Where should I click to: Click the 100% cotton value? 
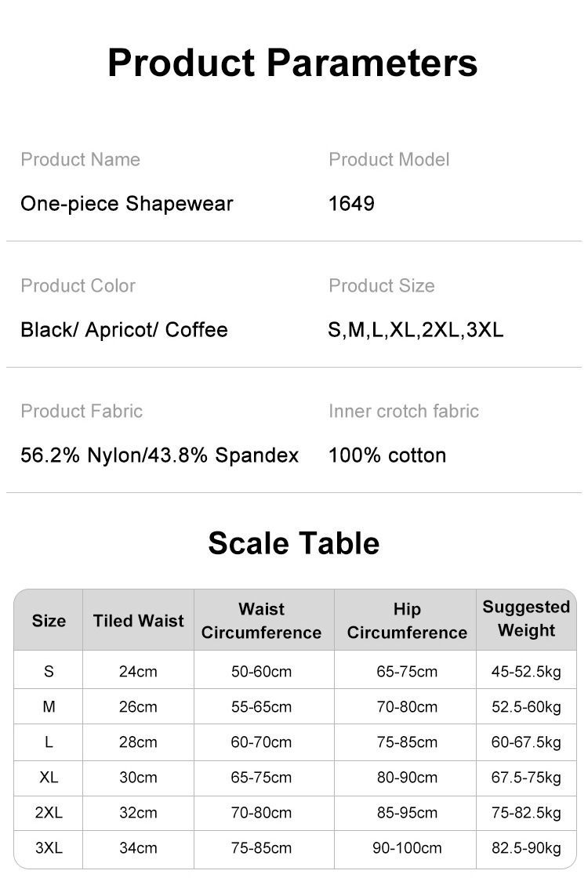(x=387, y=455)
